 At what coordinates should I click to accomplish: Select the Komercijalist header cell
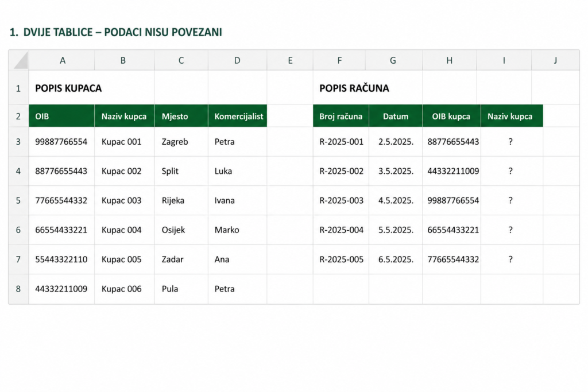[x=237, y=116]
